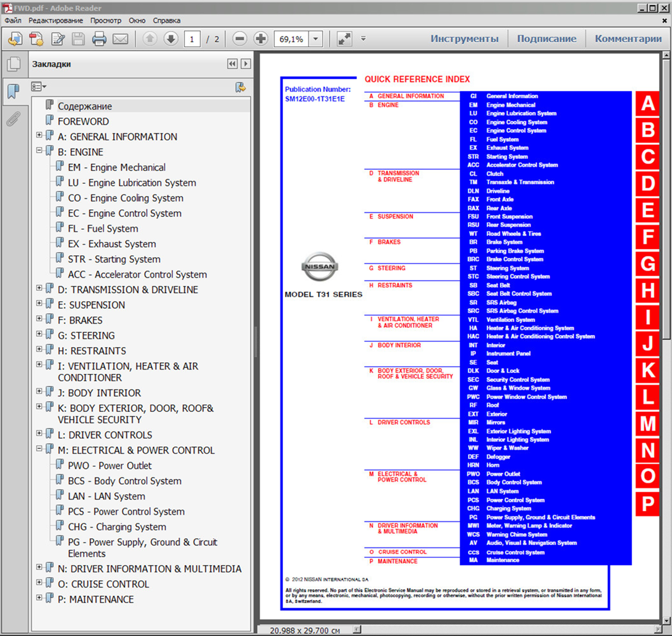Open the Комментарии pane
Image resolution: width=672 pixels, height=636 pixels.
click(x=628, y=39)
